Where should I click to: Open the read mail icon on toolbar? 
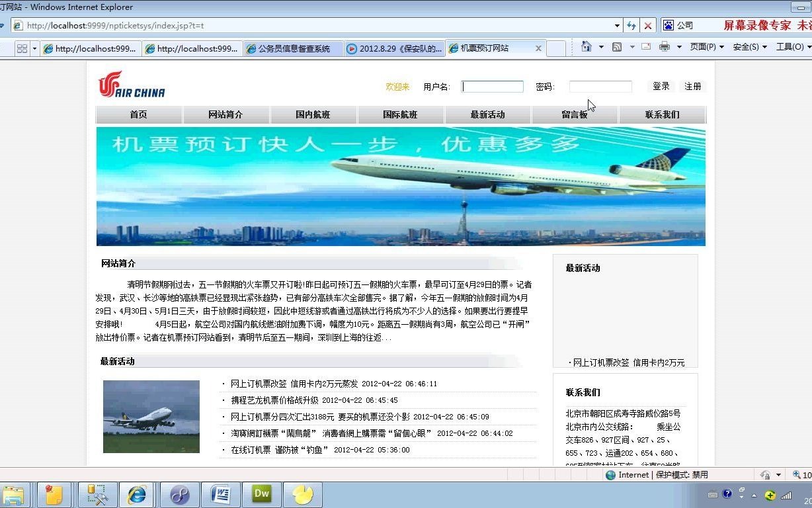pos(646,46)
